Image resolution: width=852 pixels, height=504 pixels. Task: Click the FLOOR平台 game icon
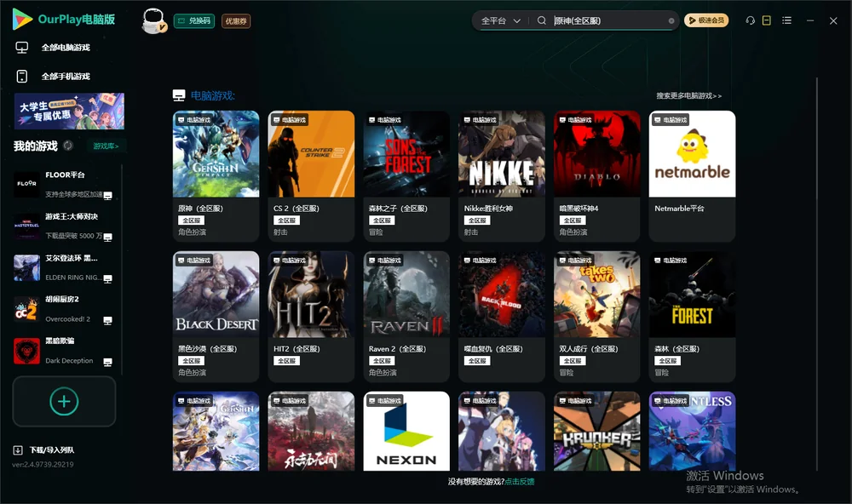click(x=26, y=184)
